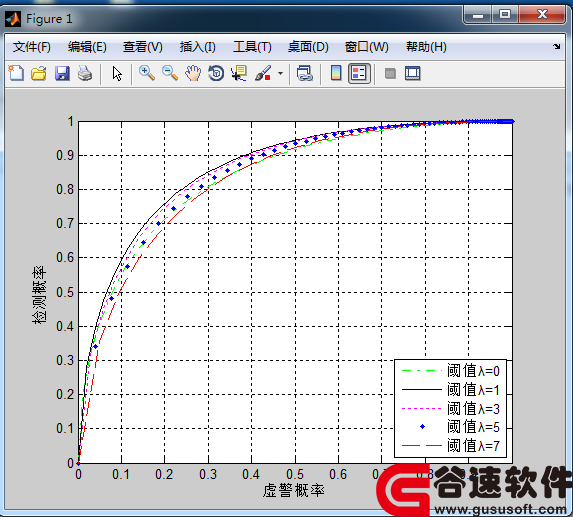Select the Pan hand tool

193,73
